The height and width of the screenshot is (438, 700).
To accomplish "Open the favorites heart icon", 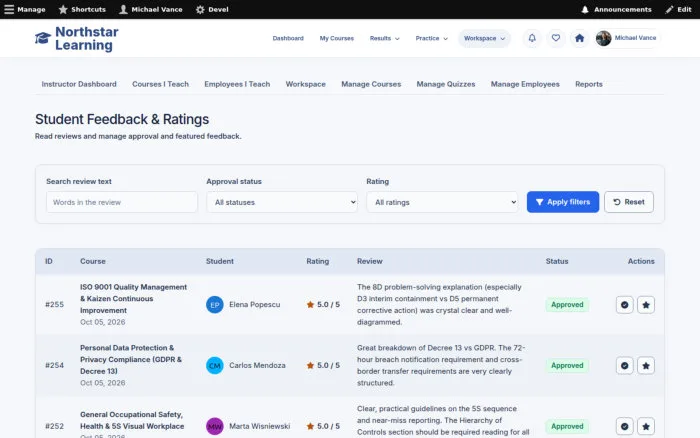I will point(555,38).
